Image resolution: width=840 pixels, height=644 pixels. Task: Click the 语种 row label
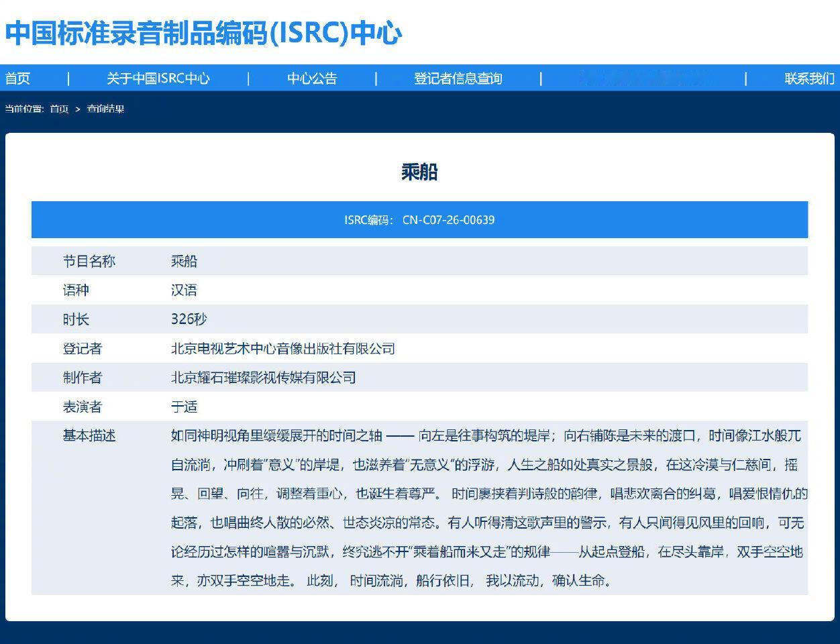click(76, 290)
